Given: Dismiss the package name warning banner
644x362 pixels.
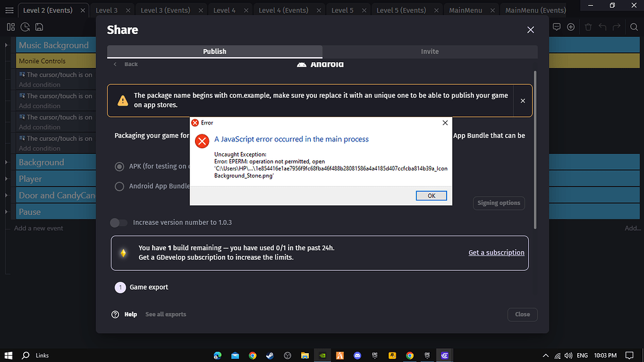Looking at the screenshot, I should [523, 101].
